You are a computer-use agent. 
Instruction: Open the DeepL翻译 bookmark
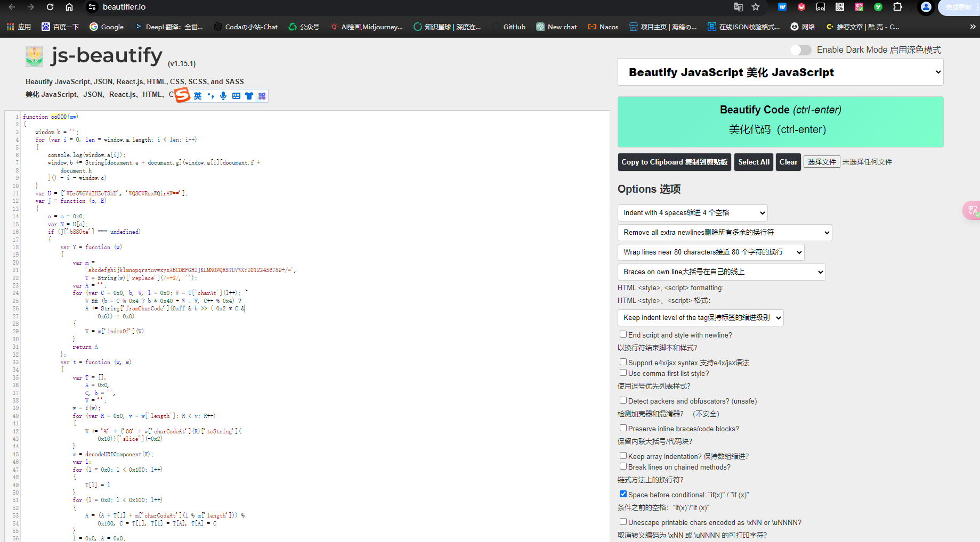(x=169, y=27)
